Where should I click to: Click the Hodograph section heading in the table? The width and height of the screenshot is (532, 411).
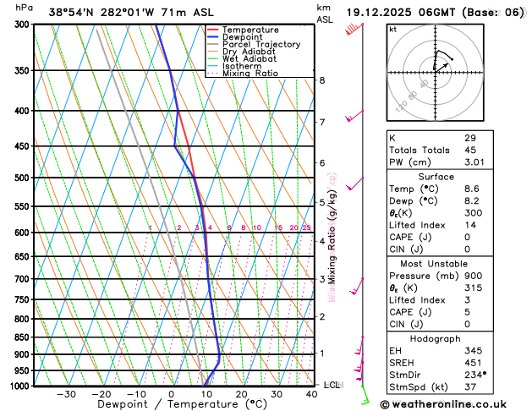[436, 339]
